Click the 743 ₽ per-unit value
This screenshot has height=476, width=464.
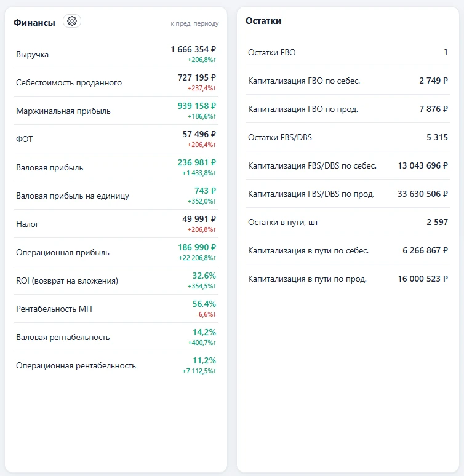pos(205,191)
